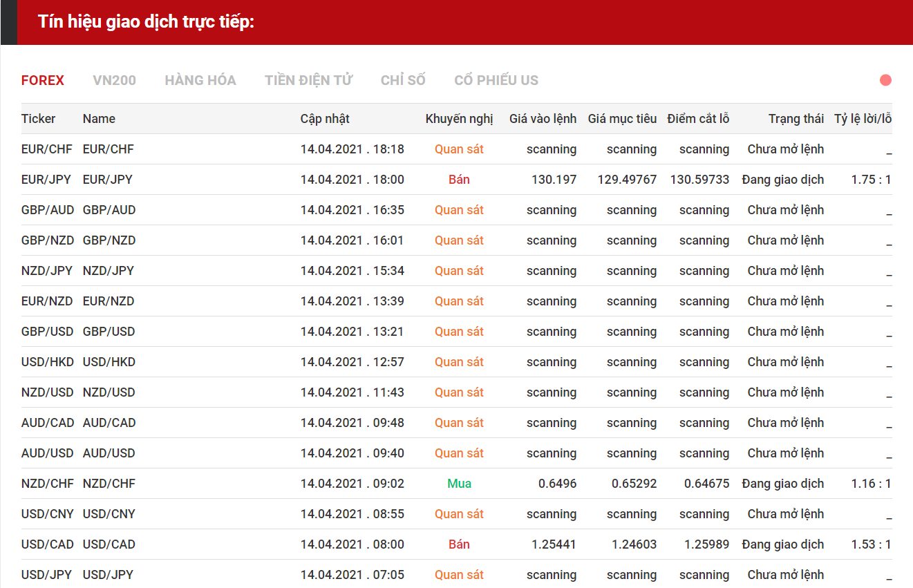Click entry price 0.6496
The image size is (913, 588).
(557, 484)
